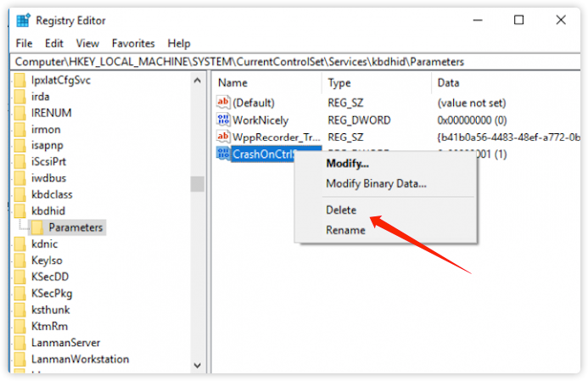This screenshot has height=381, width=588.
Task: Click the folder icon next to KeyIso
Action: click(x=20, y=261)
